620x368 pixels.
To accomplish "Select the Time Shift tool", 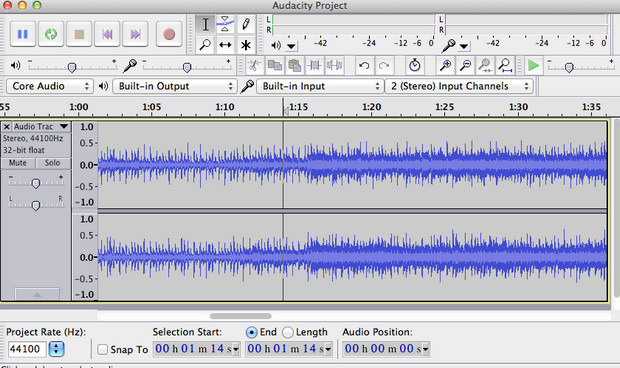I will pyautogui.click(x=225, y=45).
